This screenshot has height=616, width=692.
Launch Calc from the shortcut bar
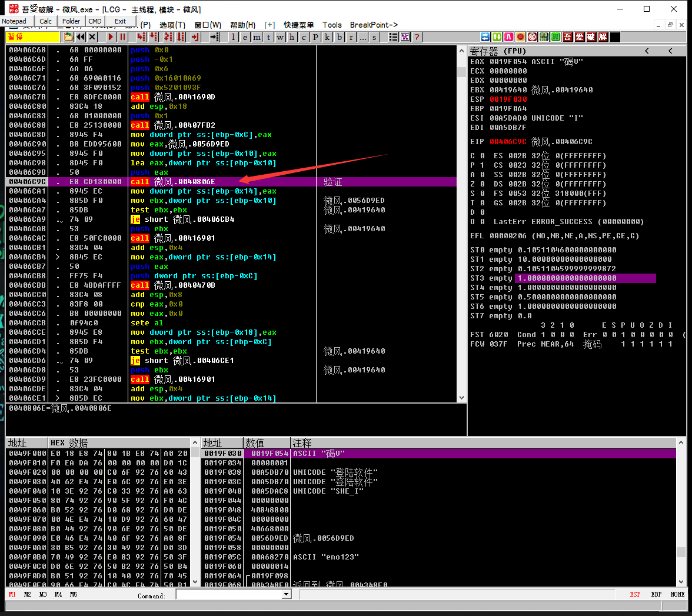coord(45,21)
